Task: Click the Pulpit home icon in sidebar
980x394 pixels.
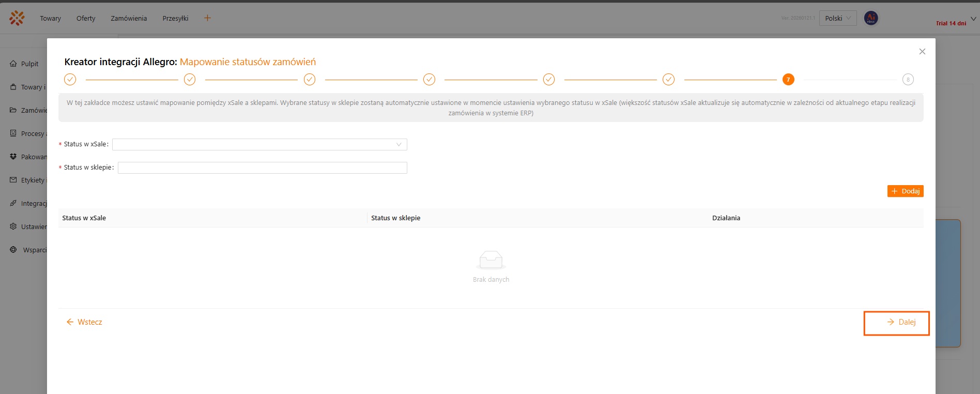Action: 13,64
